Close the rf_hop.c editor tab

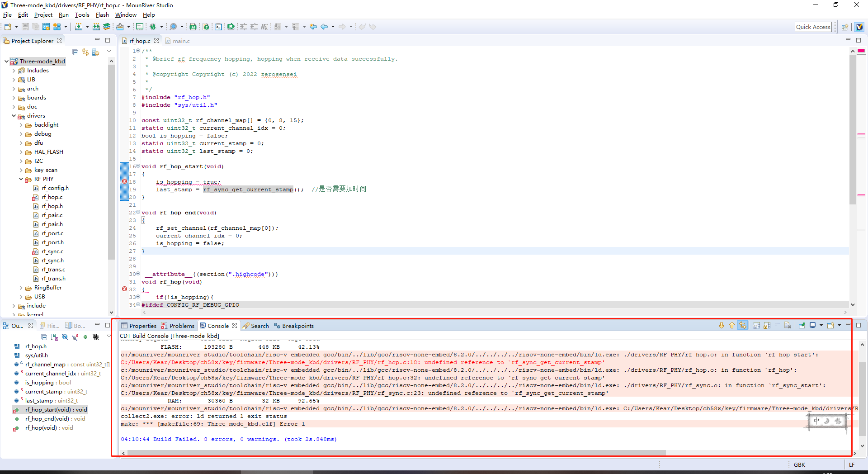156,41
